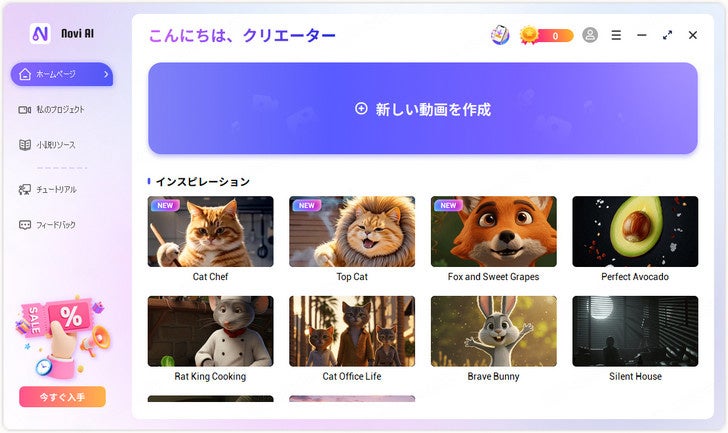Click the novel resources book icon
The height and width of the screenshot is (433, 728).
tap(25, 145)
